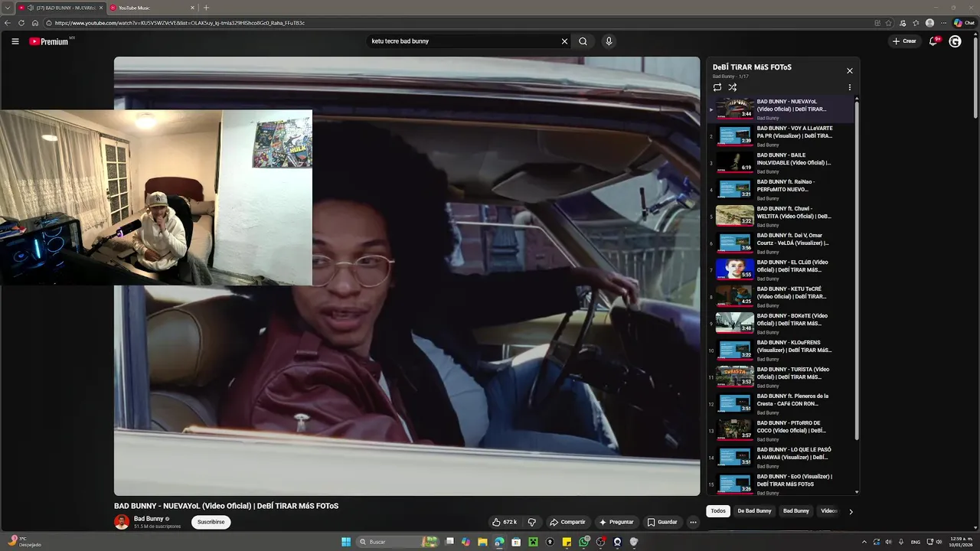
Task: Dislike the video
Action: click(x=531, y=522)
